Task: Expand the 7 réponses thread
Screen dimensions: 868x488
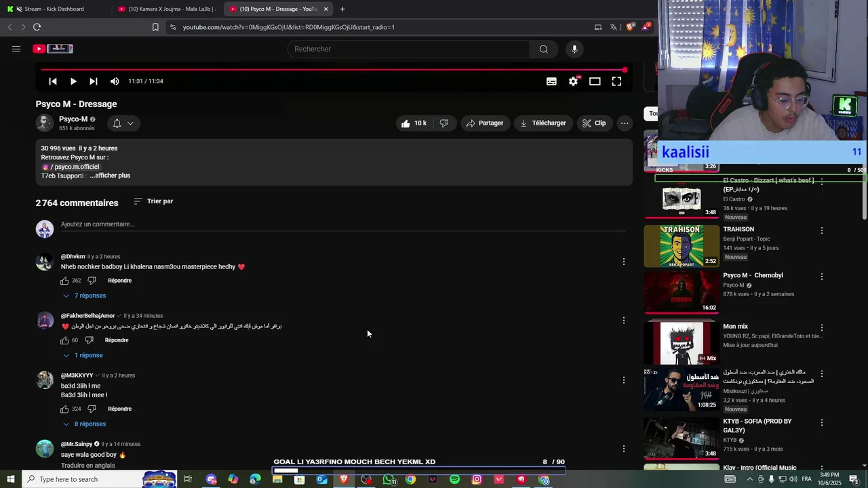Action: (85, 296)
